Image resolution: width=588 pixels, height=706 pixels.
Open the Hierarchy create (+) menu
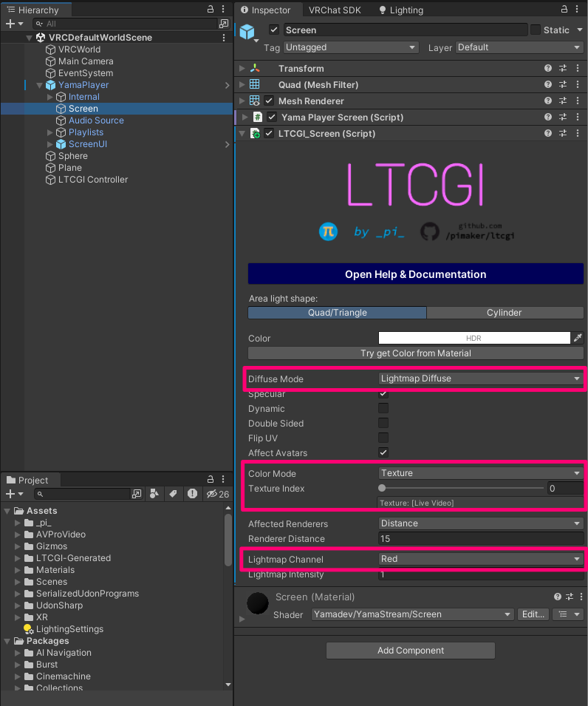(13, 24)
